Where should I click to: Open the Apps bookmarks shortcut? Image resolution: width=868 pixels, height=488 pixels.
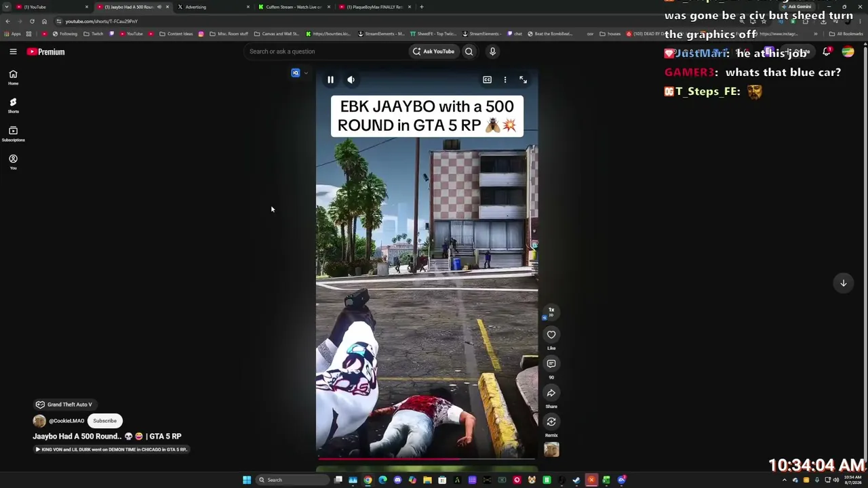tap(13, 34)
